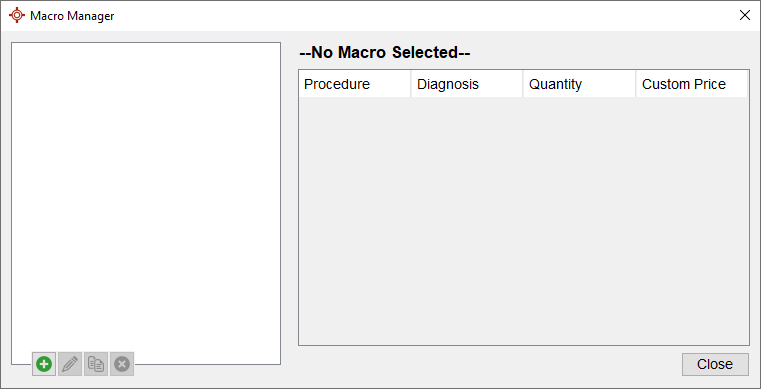Choose the Custom Price column header
761x389 pixels.
tap(692, 84)
